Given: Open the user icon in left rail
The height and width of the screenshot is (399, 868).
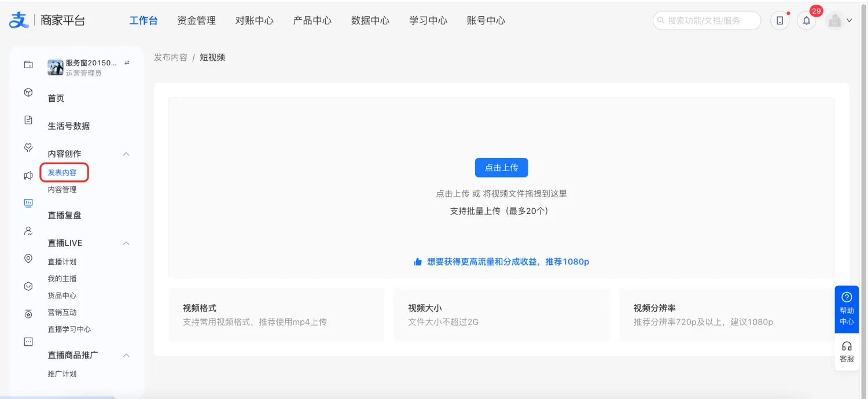Looking at the screenshot, I should coord(28,231).
